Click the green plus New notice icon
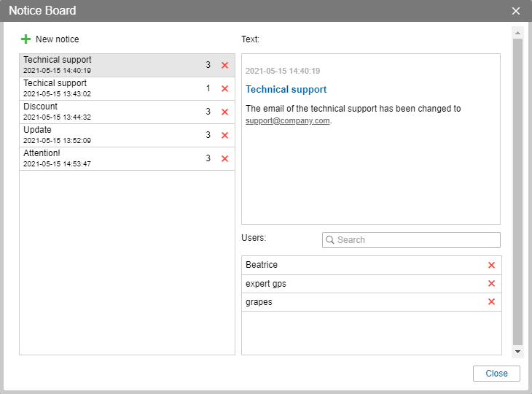532x394 pixels. 26,39
